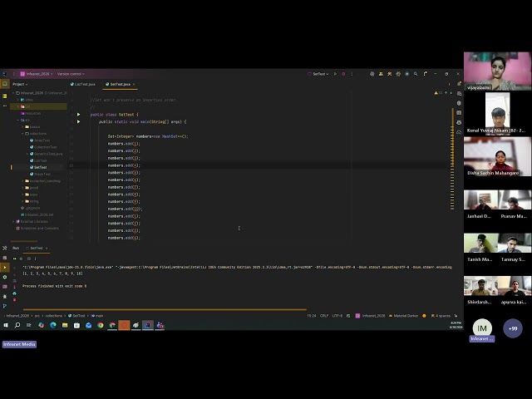Viewport: 532px width, 399px height.
Task: Open the Project view selector dropdown
Action: pos(20,85)
